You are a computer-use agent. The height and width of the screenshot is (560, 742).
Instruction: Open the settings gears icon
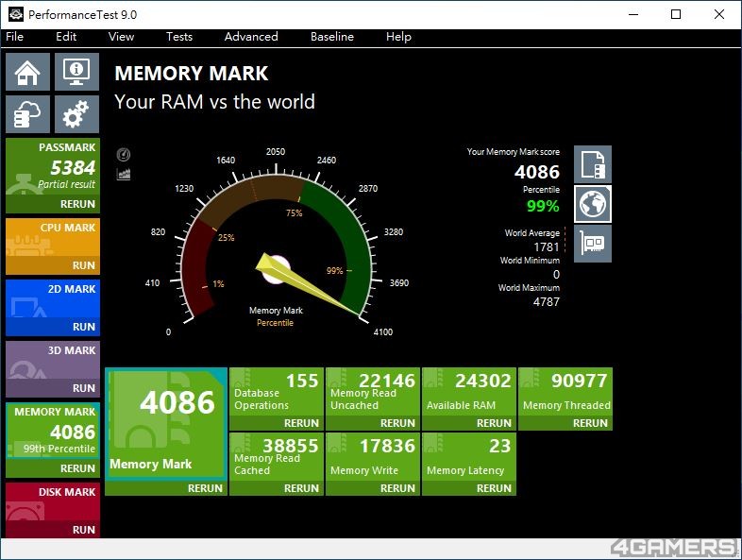pos(76,114)
